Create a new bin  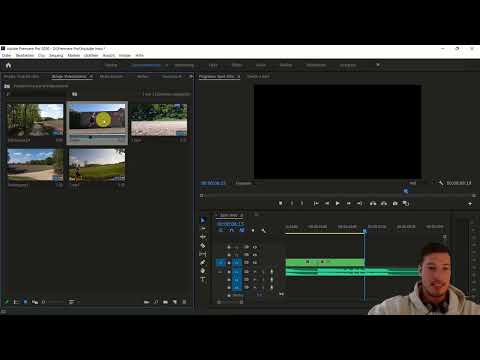pos(166,302)
